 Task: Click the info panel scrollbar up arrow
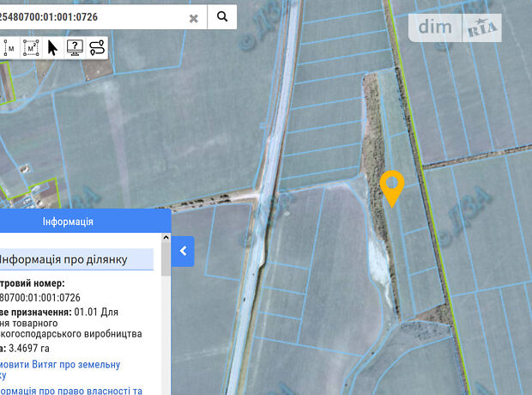pos(166,239)
